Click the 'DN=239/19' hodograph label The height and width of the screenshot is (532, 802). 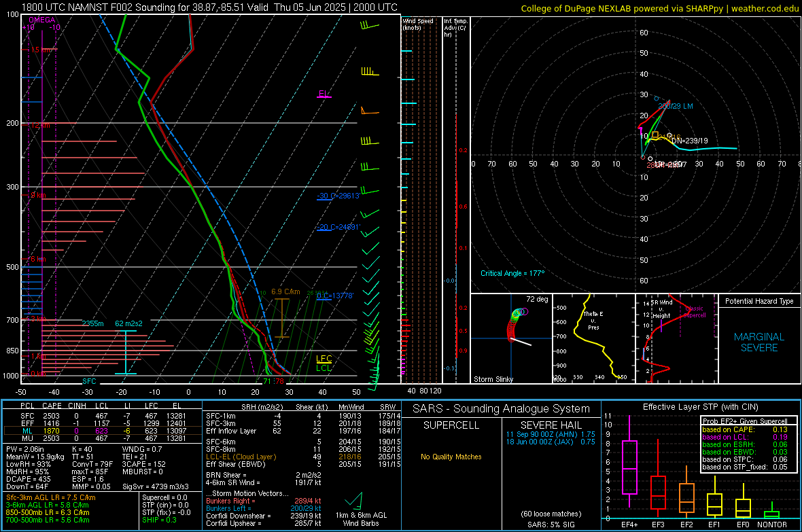tap(689, 141)
